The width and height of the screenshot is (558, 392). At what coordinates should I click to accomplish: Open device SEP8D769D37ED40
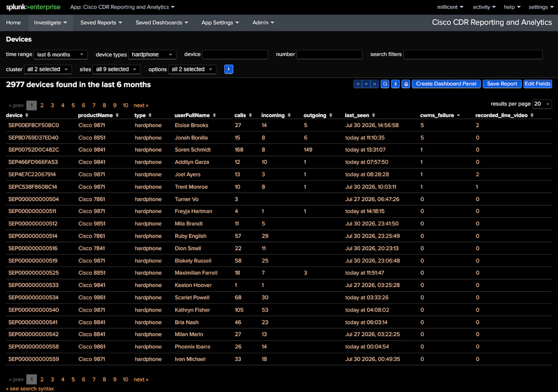[33, 138]
